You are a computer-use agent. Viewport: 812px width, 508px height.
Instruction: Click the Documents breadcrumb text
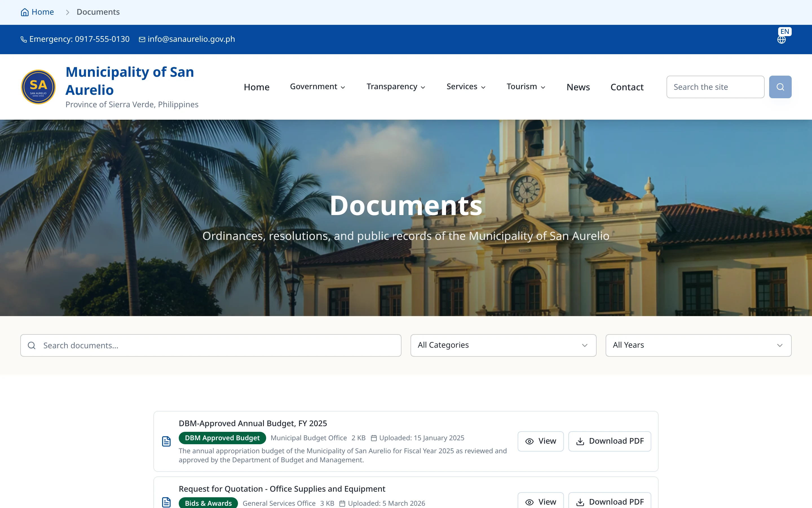coord(98,12)
